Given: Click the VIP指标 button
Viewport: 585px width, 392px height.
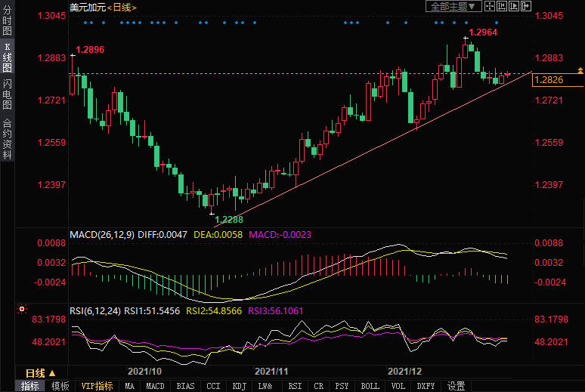Looking at the screenshot, I should tap(97, 386).
